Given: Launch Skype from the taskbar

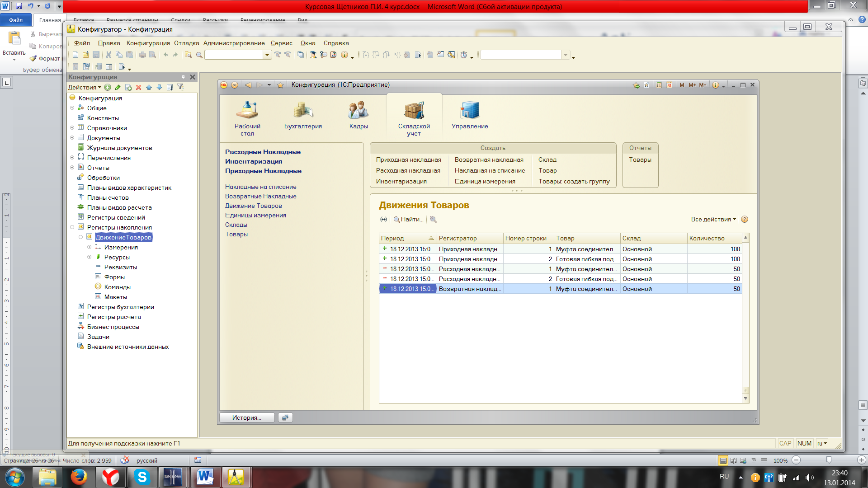Looking at the screenshot, I should 142,477.
